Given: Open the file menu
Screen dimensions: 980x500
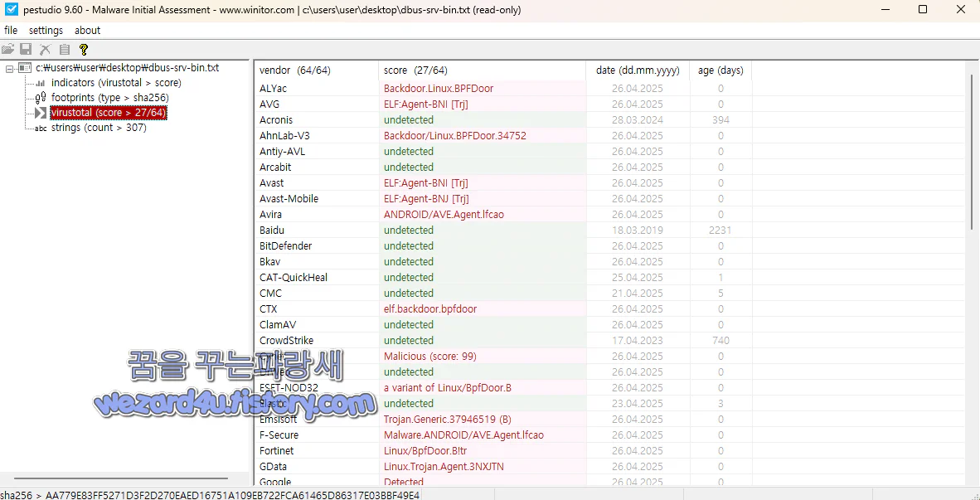Looking at the screenshot, I should pyautogui.click(x=11, y=30).
